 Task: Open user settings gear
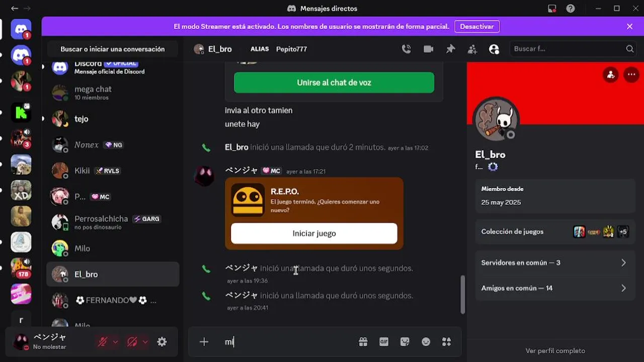pyautogui.click(x=162, y=342)
